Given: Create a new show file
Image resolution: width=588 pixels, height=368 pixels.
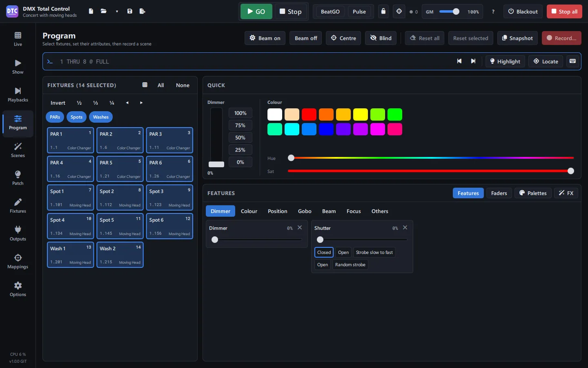Looking at the screenshot, I should pos(91,11).
